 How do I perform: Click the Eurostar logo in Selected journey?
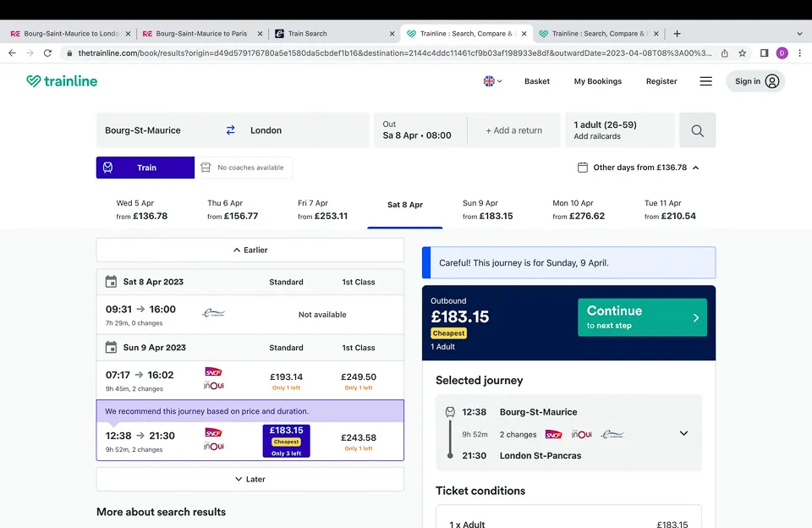[612, 434]
